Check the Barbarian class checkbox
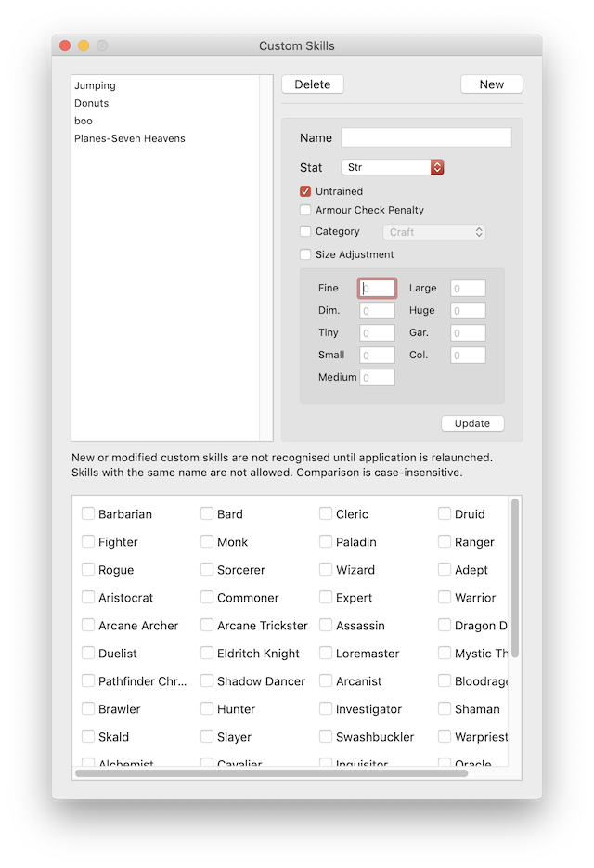 tap(88, 513)
